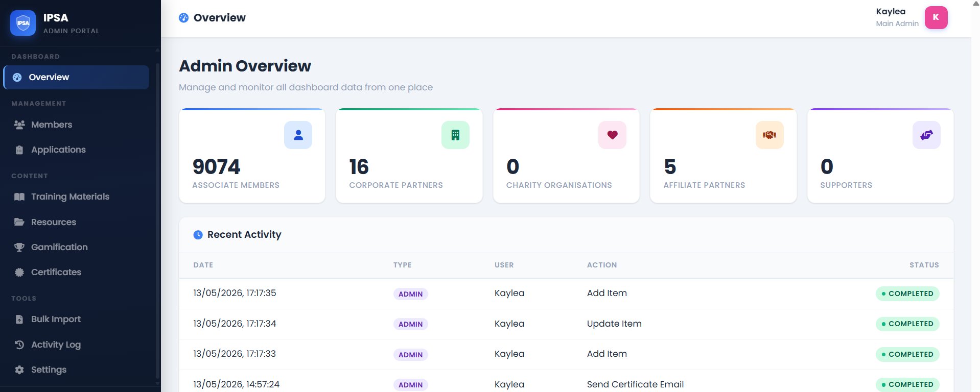
Task: Click the Supporters count card
Action: 880,156
